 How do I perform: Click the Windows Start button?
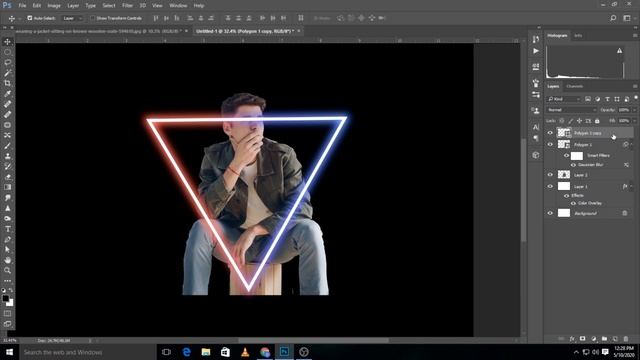[9, 352]
